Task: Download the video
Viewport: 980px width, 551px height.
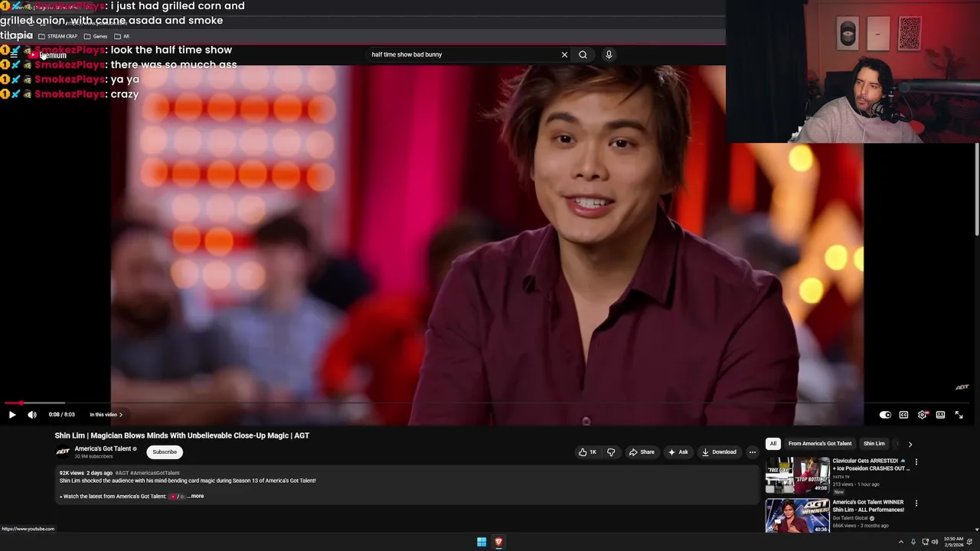Action: pyautogui.click(x=719, y=452)
